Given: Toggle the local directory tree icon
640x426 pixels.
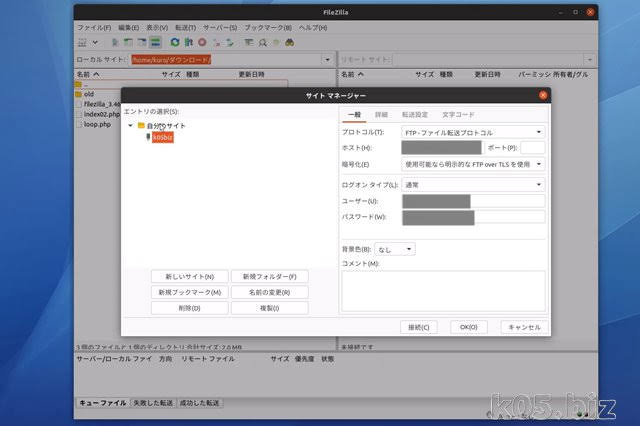Looking at the screenshot, I should [128, 42].
